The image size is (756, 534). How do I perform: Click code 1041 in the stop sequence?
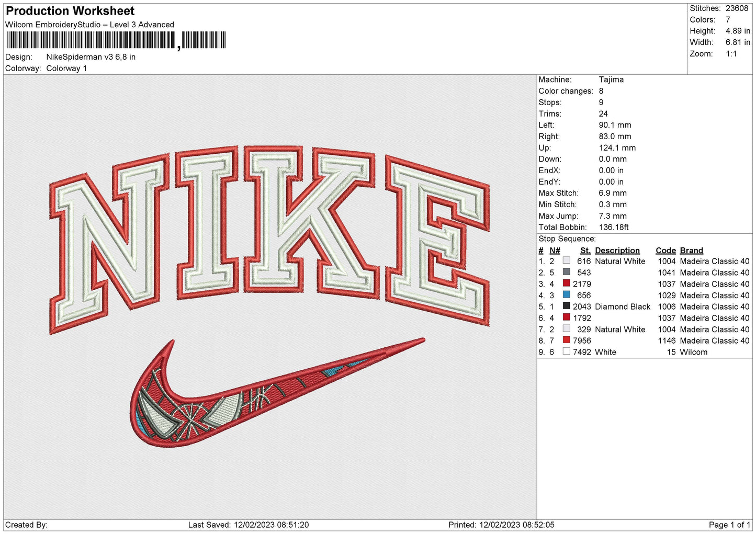point(667,272)
